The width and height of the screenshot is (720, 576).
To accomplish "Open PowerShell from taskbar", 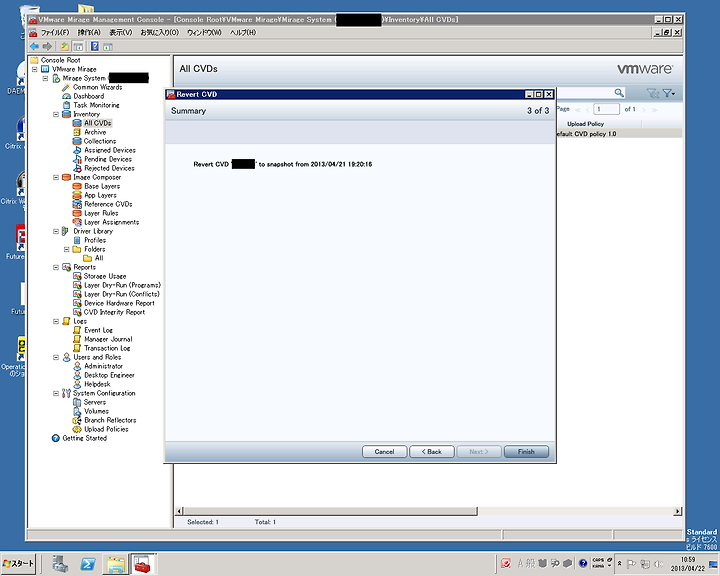I will [x=88, y=564].
